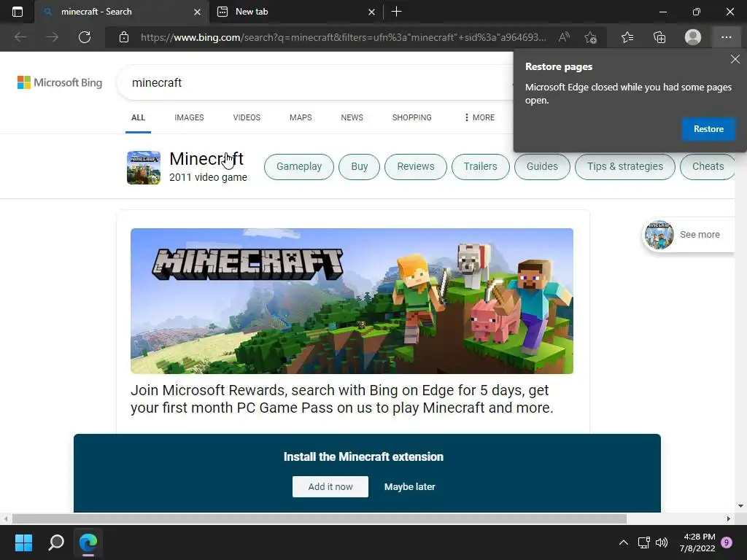Viewport: 747px width, 560px height.
Task: Click the Microsoft Rewards Game Pass text
Action: (x=342, y=399)
